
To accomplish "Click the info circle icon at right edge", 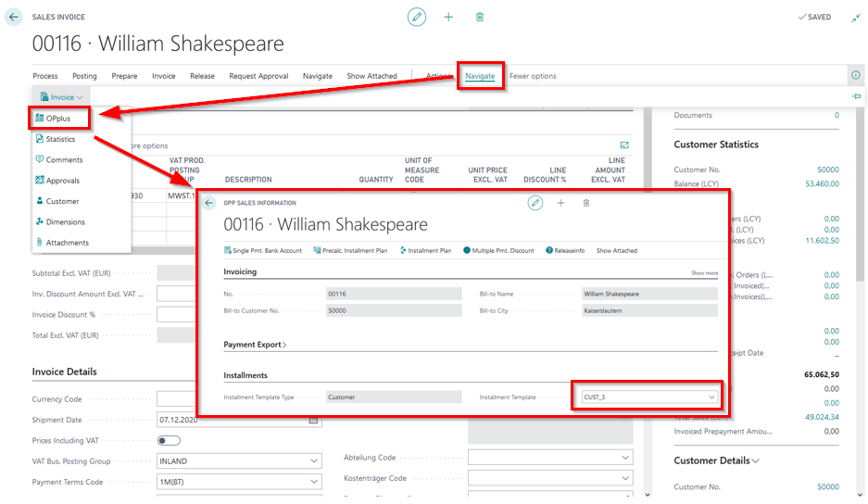I will 855,76.
